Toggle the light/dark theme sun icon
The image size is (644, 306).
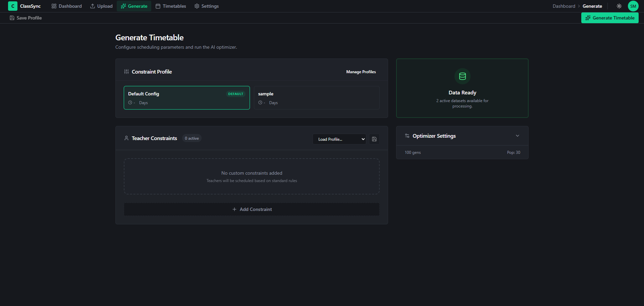(619, 6)
